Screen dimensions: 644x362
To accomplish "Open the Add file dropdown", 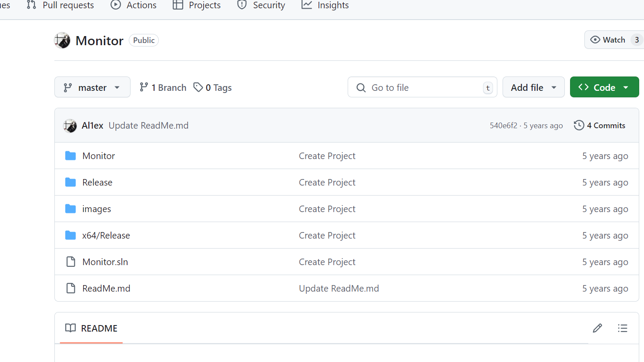I will (x=533, y=87).
